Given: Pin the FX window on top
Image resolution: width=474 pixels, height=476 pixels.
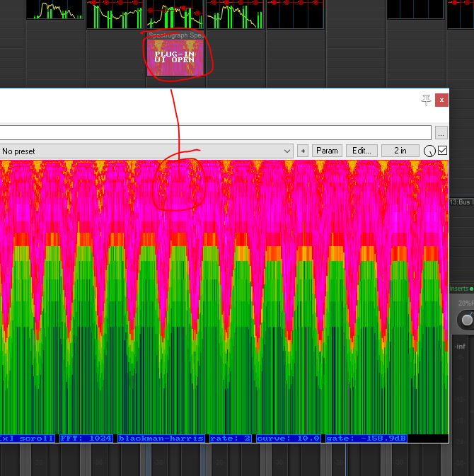Looking at the screenshot, I should [426, 100].
